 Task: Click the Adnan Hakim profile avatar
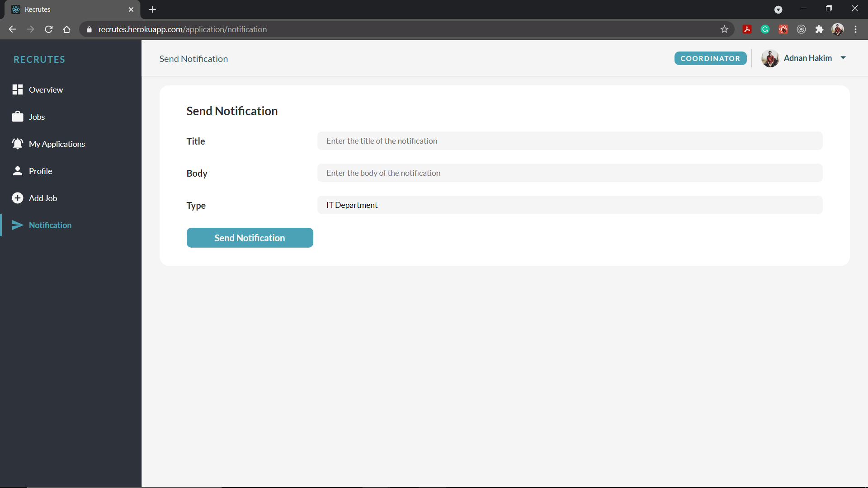(771, 58)
